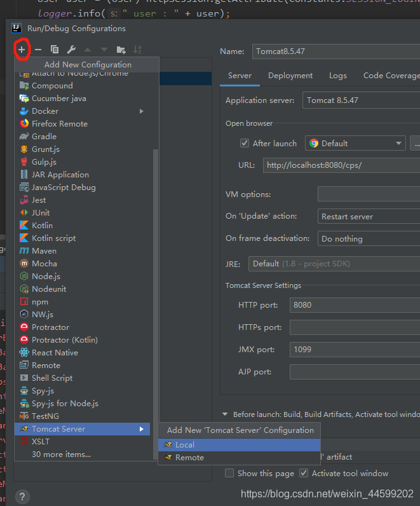Screen dimensions: 420x506
Task: Click the minus Remove Configuration icon
Action: point(38,50)
